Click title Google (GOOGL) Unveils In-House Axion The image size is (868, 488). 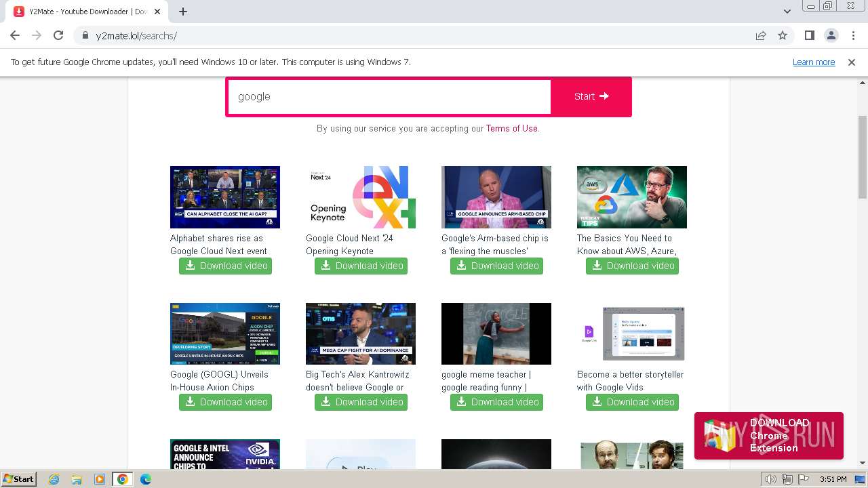coord(219,381)
